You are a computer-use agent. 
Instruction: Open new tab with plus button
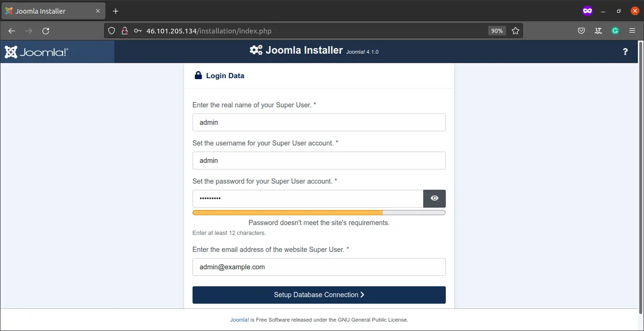(116, 11)
